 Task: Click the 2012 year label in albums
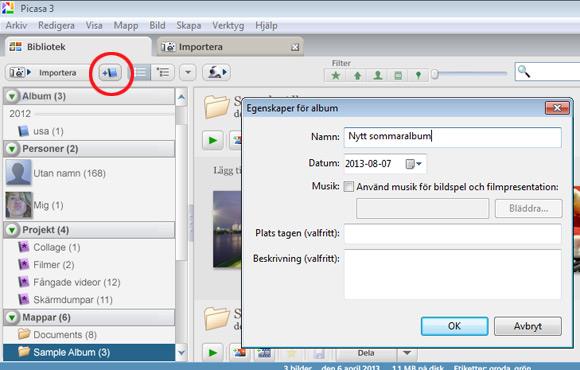(20, 114)
